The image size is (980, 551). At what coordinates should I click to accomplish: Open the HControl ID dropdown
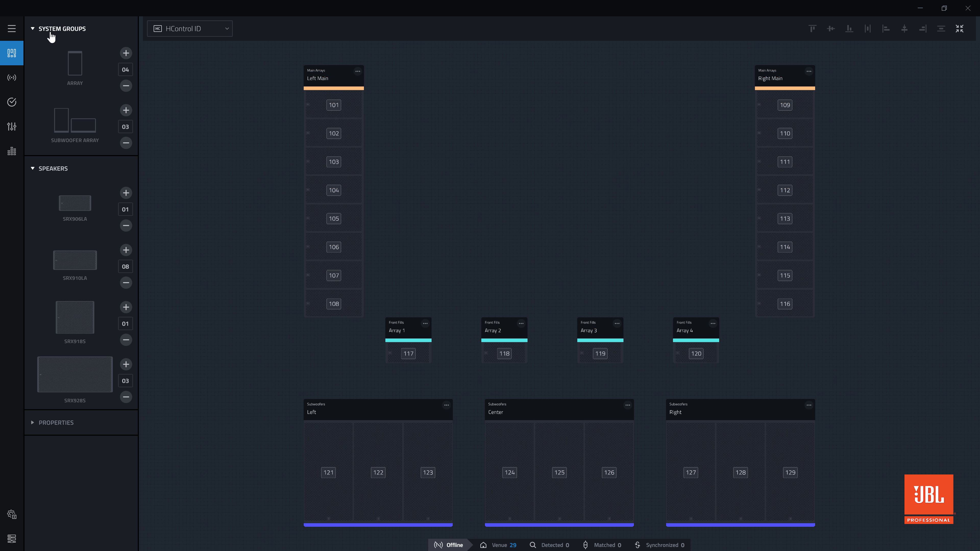[x=190, y=29]
